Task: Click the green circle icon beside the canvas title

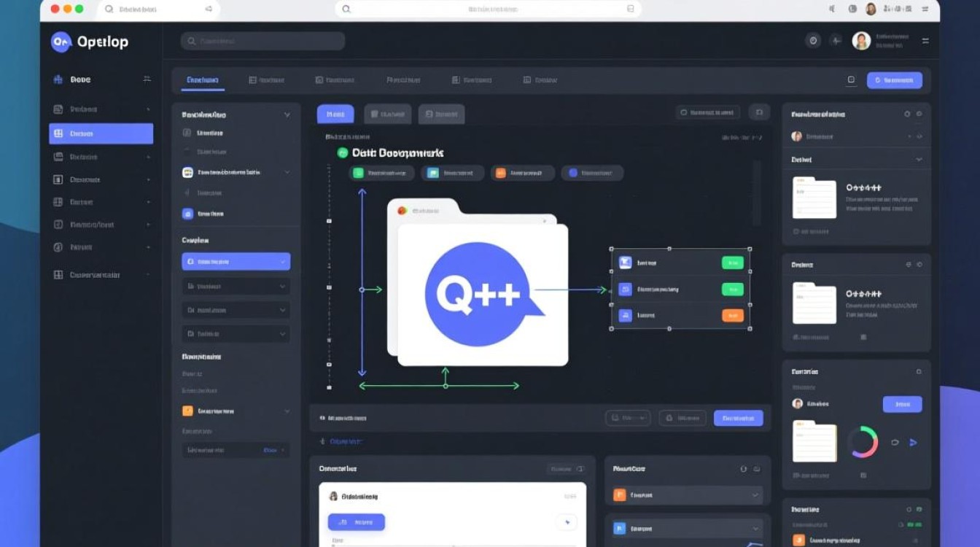Action: click(x=343, y=152)
